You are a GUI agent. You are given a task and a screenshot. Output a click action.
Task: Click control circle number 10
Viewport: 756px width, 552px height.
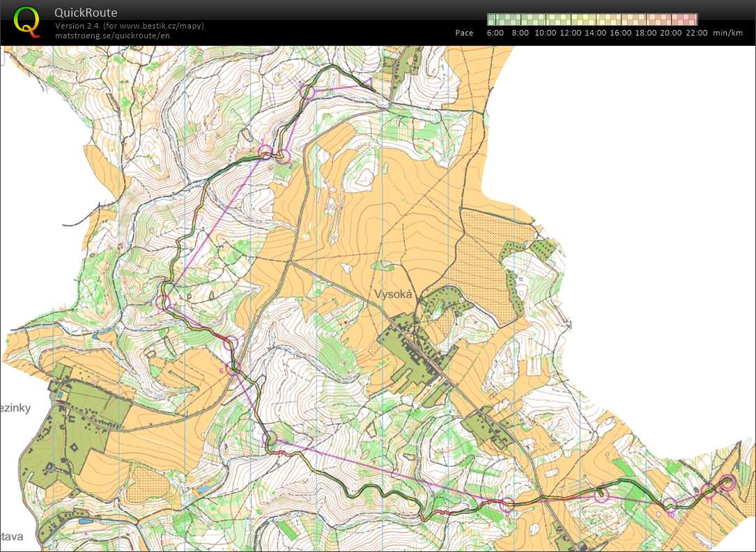pos(669,505)
